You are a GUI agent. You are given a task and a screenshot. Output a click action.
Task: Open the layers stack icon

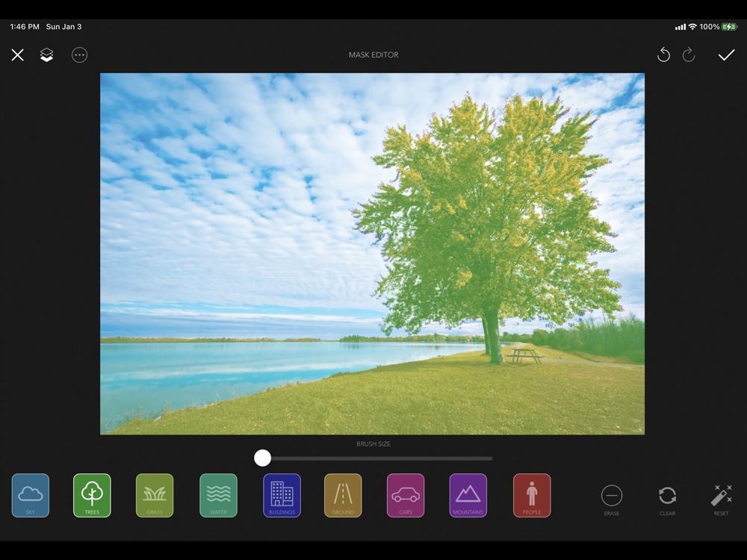tap(46, 55)
